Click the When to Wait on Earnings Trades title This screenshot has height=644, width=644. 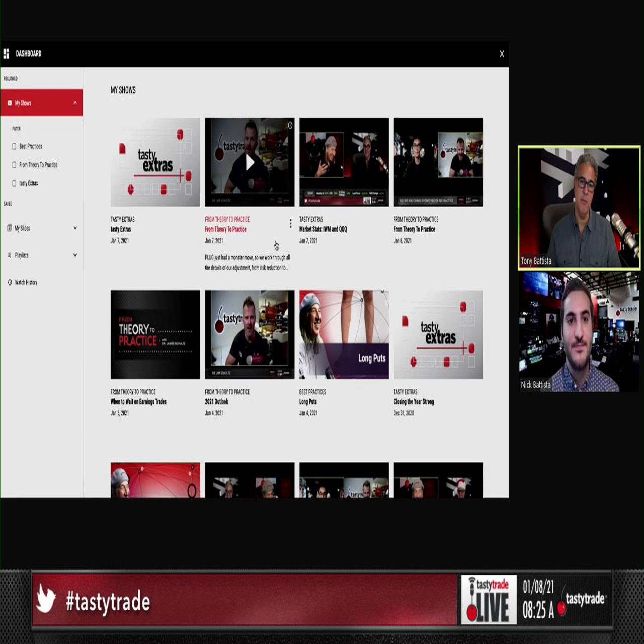[139, 402]
